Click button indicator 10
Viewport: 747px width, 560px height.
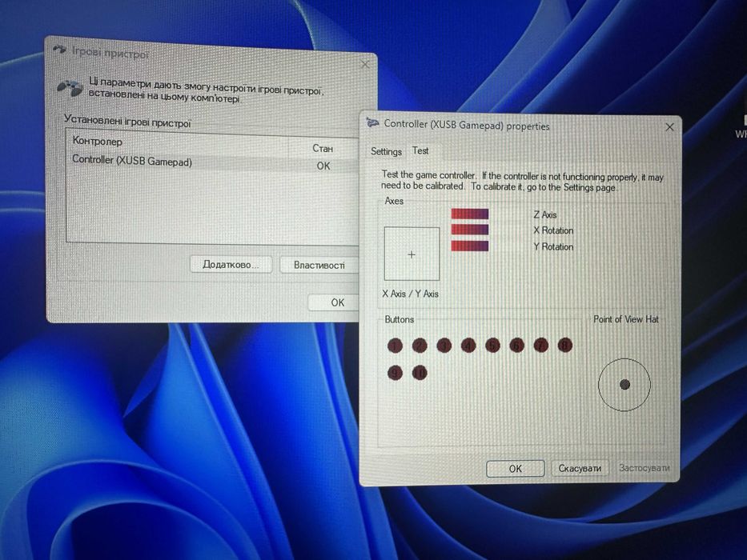pyautogui.click(x=420, y=373)
